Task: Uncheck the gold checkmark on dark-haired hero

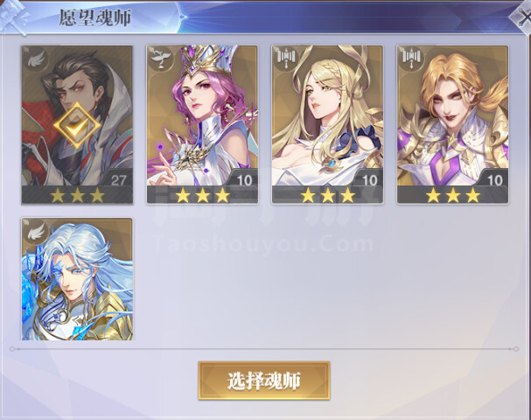Action: click(x=77, y=125)
